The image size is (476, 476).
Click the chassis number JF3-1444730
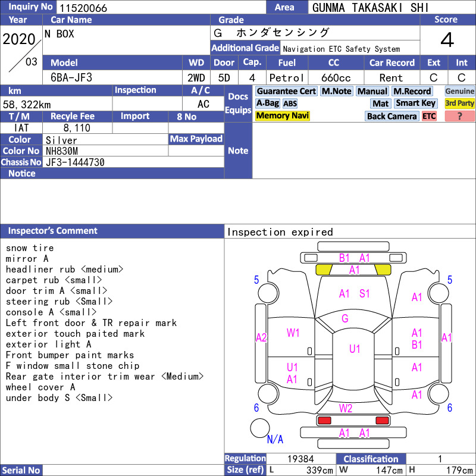pyautogui.click(x=75, y=162)
